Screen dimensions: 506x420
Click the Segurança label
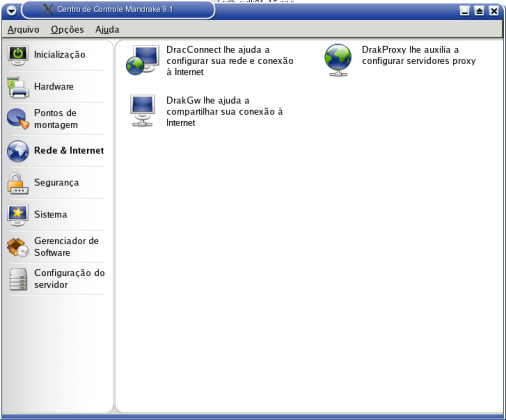57,183
